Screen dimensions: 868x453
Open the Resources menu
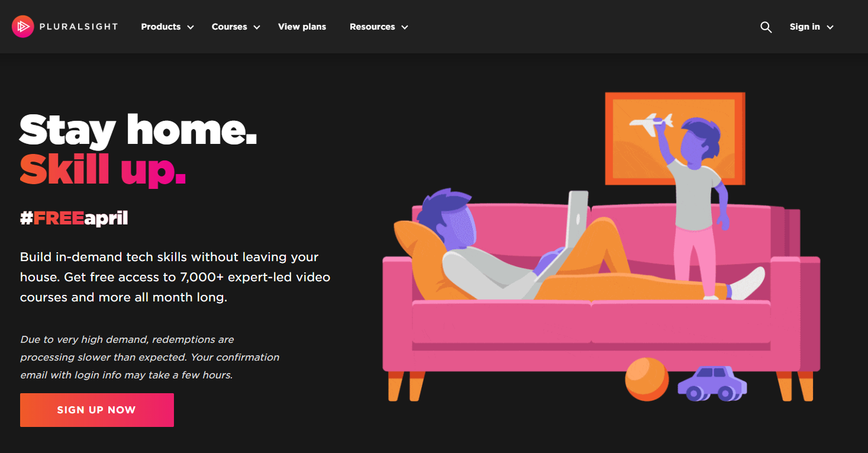pyautogui.click(x=372, y=27)
